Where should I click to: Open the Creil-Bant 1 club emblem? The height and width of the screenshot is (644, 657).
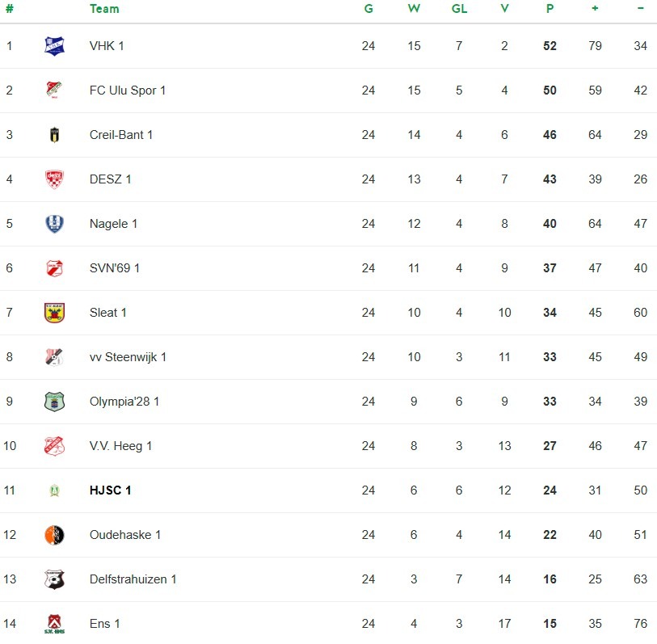pyautogui.click(x=54, y=135)
